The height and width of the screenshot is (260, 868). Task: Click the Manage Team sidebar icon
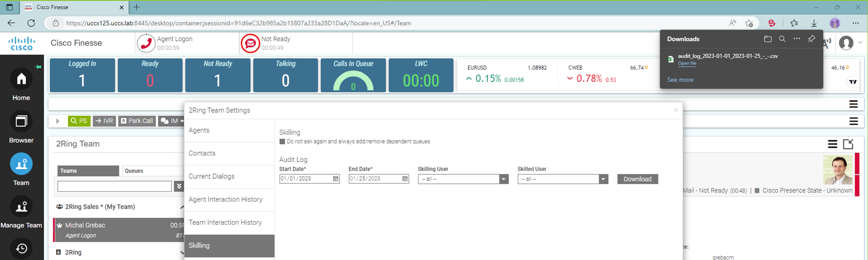tap(21, 207)
